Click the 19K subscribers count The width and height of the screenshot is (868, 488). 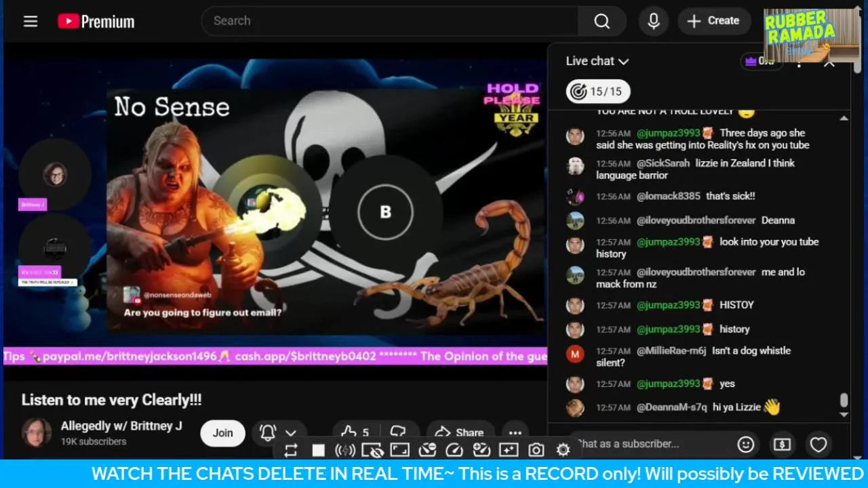click(x=94, y=441)
